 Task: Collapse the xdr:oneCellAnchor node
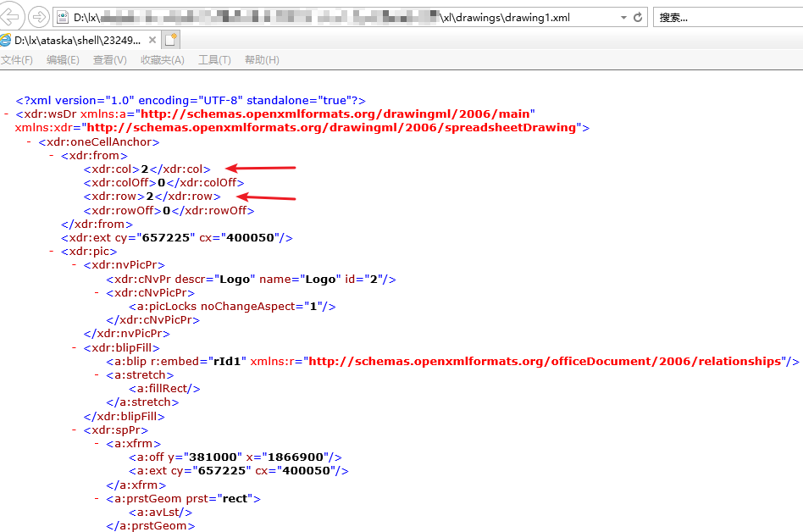tap(29, 141)
